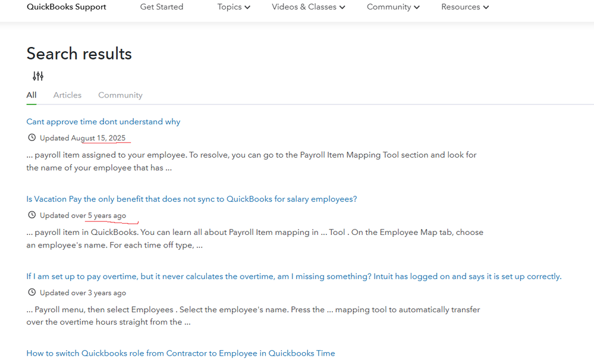Open the Vacation Pay sync question result

[x=191, y=199]
